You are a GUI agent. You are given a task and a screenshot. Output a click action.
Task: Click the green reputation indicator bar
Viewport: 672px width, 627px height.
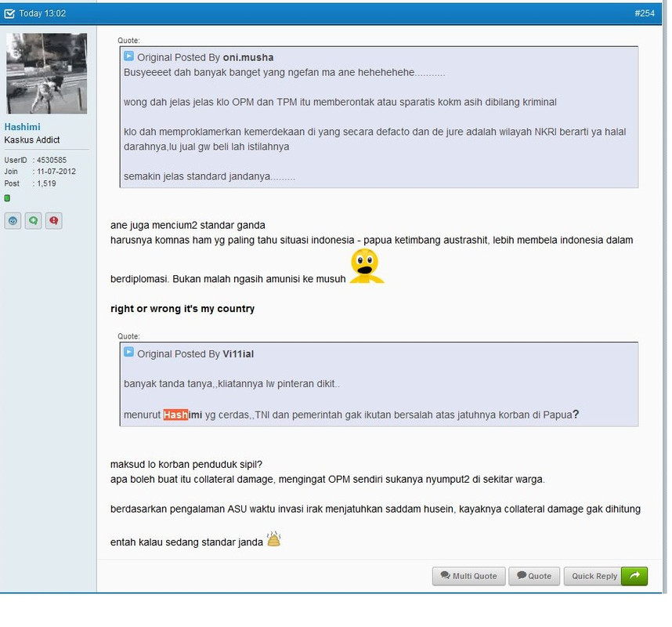pyautogui.click(x=7, y=198)
